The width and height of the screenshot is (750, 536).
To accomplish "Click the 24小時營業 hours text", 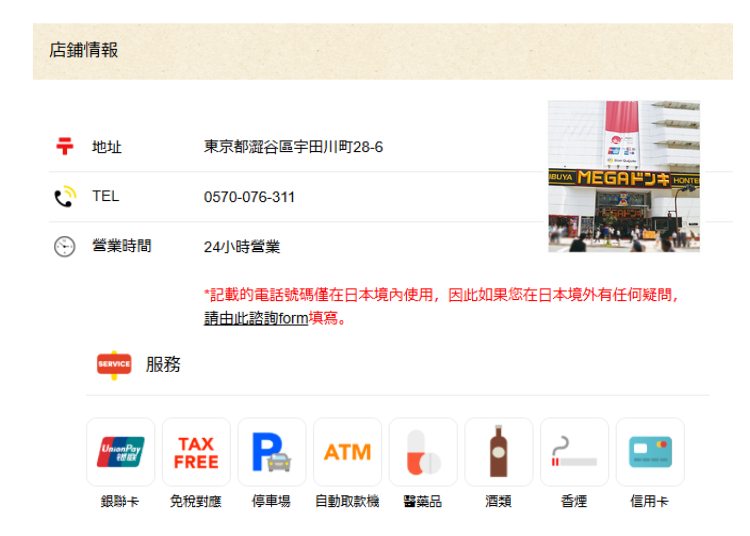I will [x=242, y=247].
